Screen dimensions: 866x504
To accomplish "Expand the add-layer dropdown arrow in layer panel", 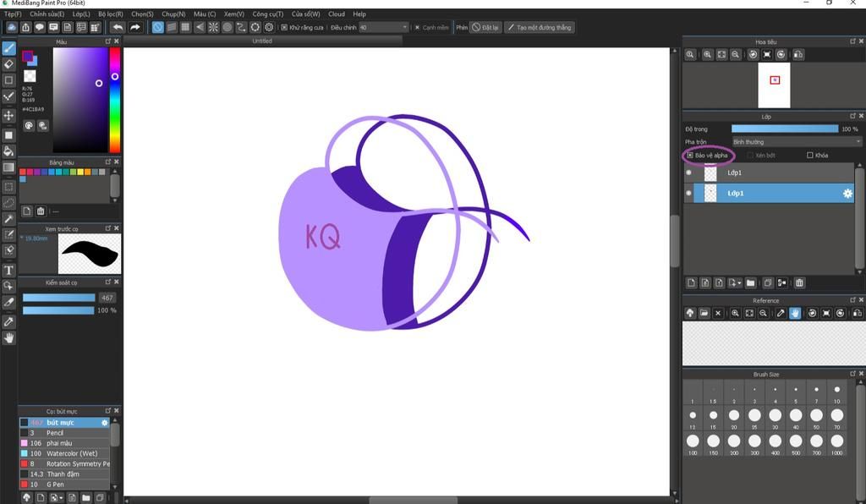I will tap(739, 283).
